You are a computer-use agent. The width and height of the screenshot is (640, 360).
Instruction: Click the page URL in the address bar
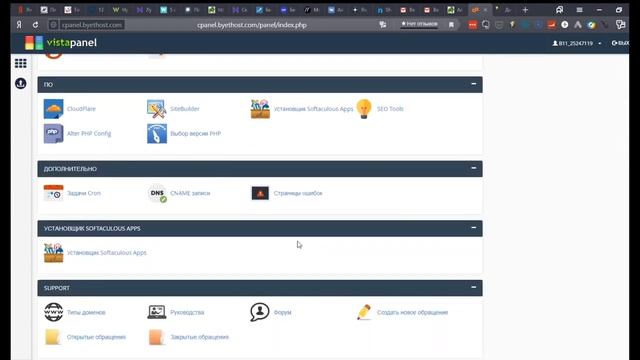pyautogui.click(x=252, y=25)
